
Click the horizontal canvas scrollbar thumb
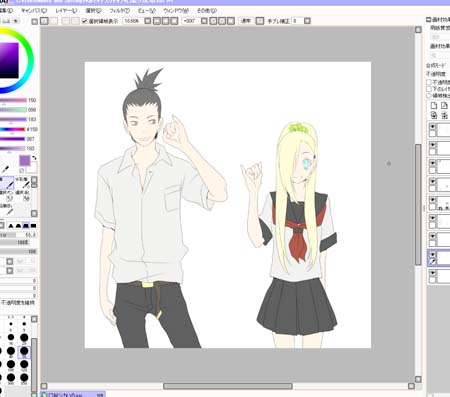pyautogui.click(x=228, y=386)
